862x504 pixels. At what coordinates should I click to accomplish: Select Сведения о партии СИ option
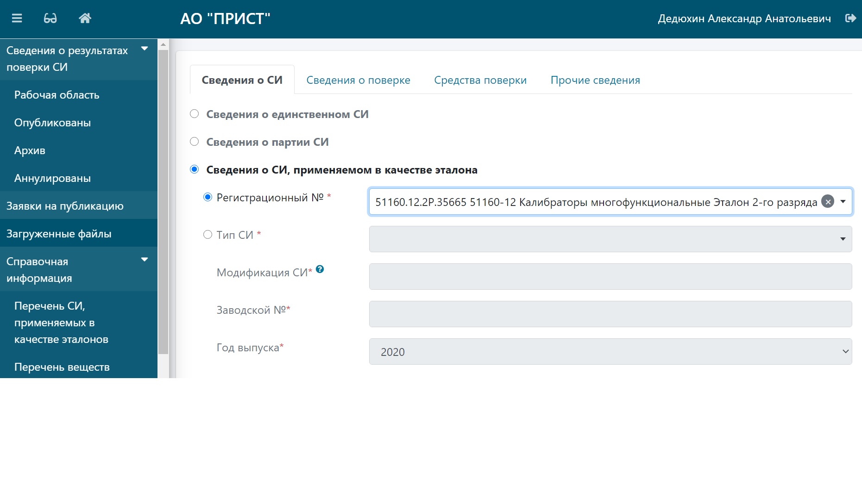pyautogui.click(x=195, y=142)
